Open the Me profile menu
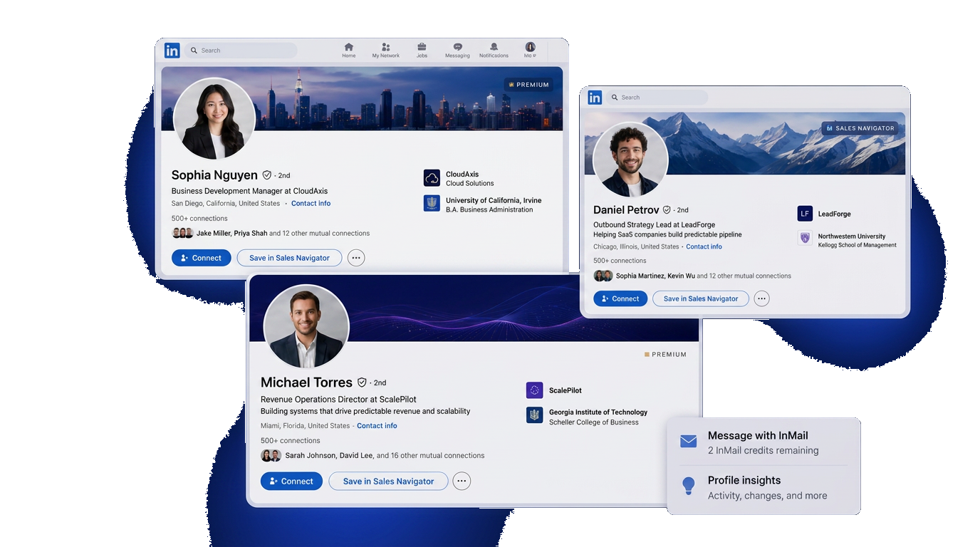 pyautogui.click(x=530, y=50)
